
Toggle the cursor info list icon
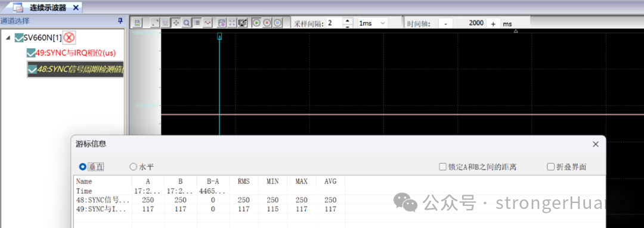[x=197, y=23]
